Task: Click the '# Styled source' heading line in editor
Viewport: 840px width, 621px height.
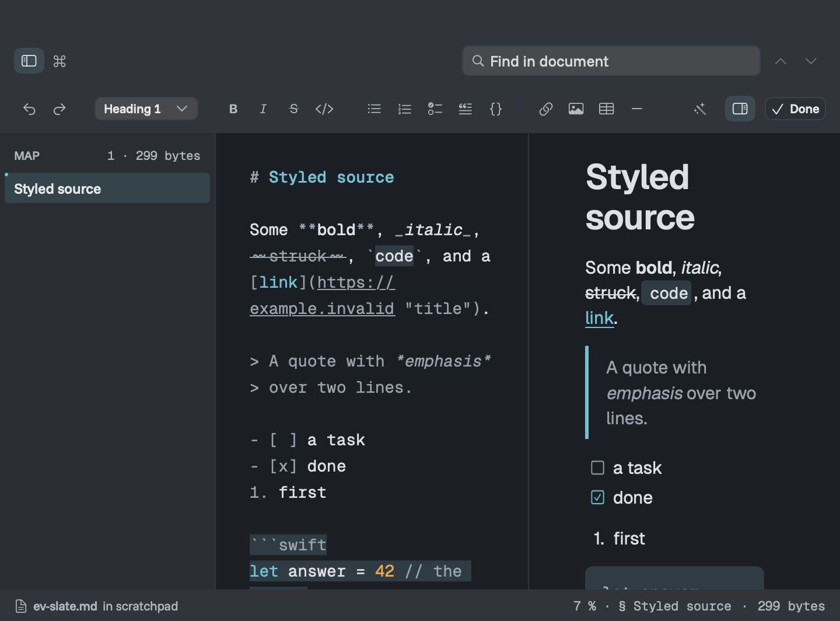Action: point(322,177)
